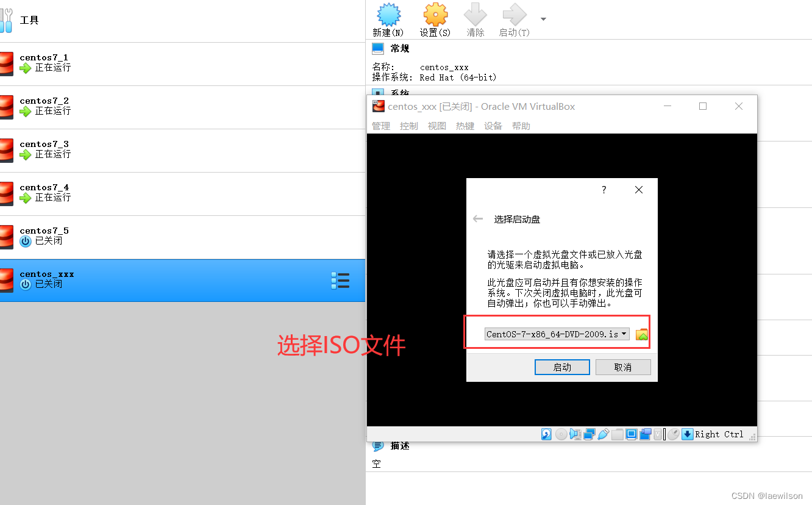Click the 正在运行 status of centos7_4
812x505 pixels.
pyautogui.click(x=52, y=198)
